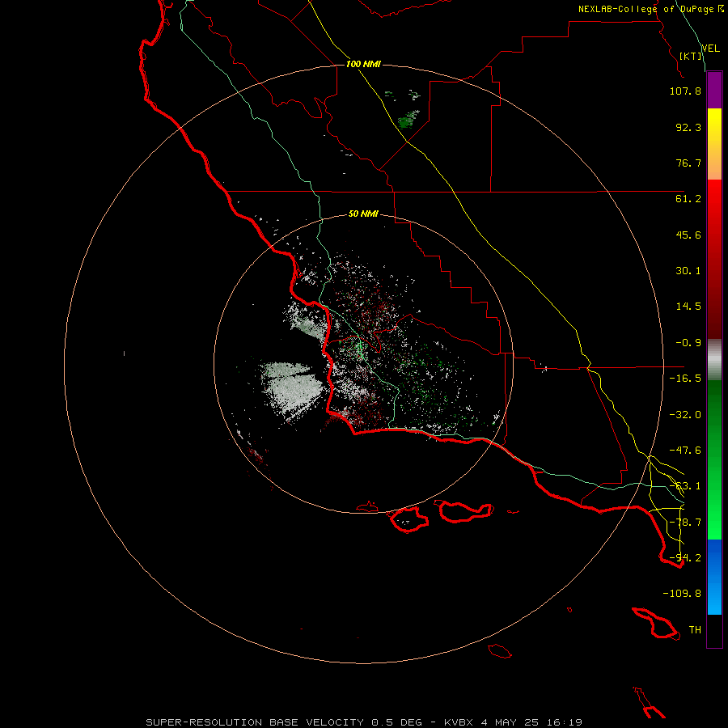The height and width of the screenshot is (728, 728).
Task: Click the Super-Resolution Base Velocity caption text
Action: 364,722
